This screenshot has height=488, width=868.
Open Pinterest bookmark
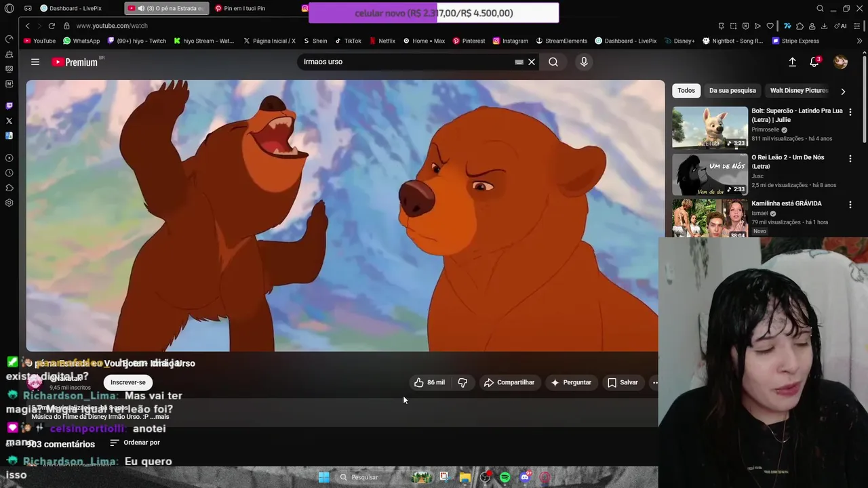(x=469, y=41)
